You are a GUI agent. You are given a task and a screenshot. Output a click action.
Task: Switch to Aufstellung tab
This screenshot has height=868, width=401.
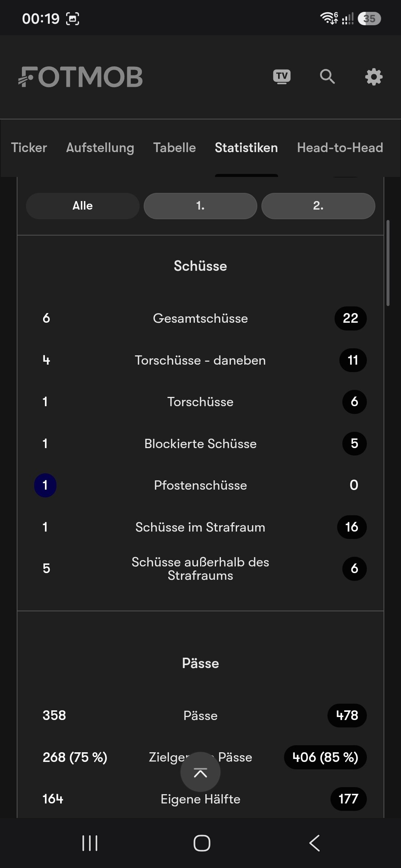[x=100, y=148]
